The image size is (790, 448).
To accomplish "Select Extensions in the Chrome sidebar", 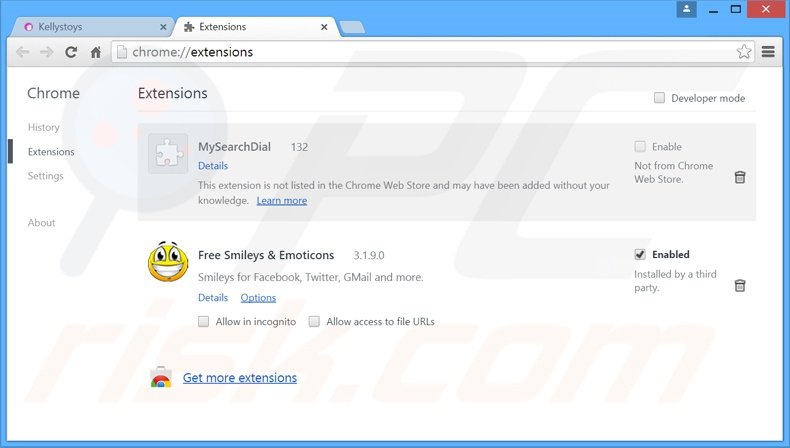I will 51,152.
